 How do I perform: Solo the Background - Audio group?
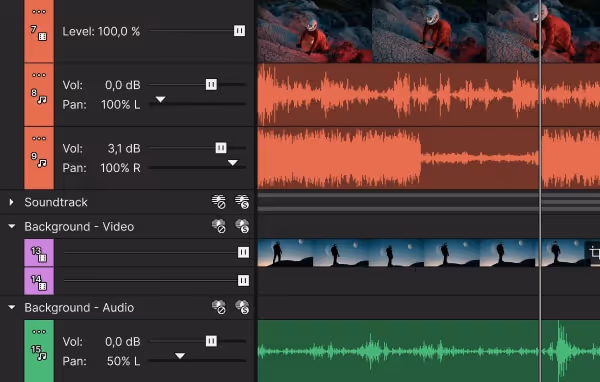point(242,307)
